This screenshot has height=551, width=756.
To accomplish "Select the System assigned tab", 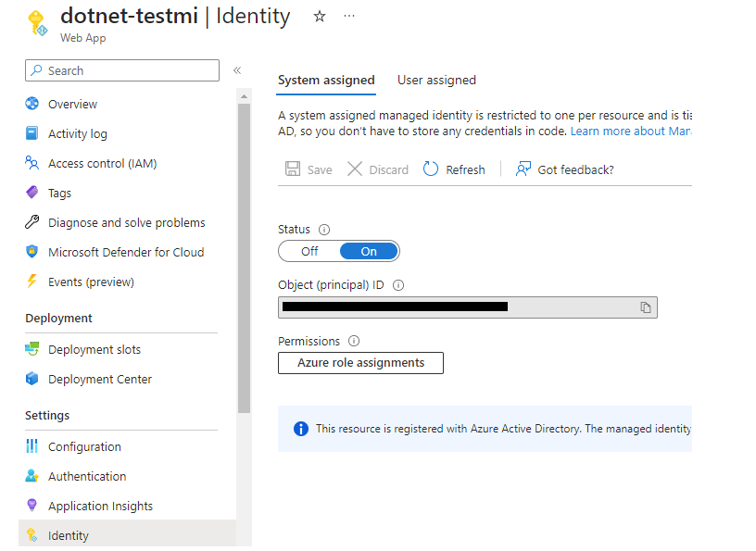I will pyautogui.click(x=326, y=80).
